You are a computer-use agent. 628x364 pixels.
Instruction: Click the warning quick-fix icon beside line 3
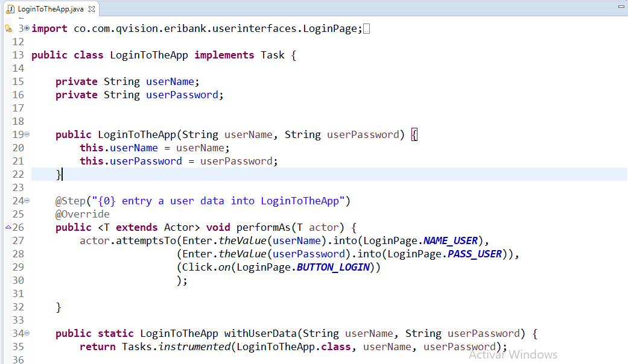point(8,28)
